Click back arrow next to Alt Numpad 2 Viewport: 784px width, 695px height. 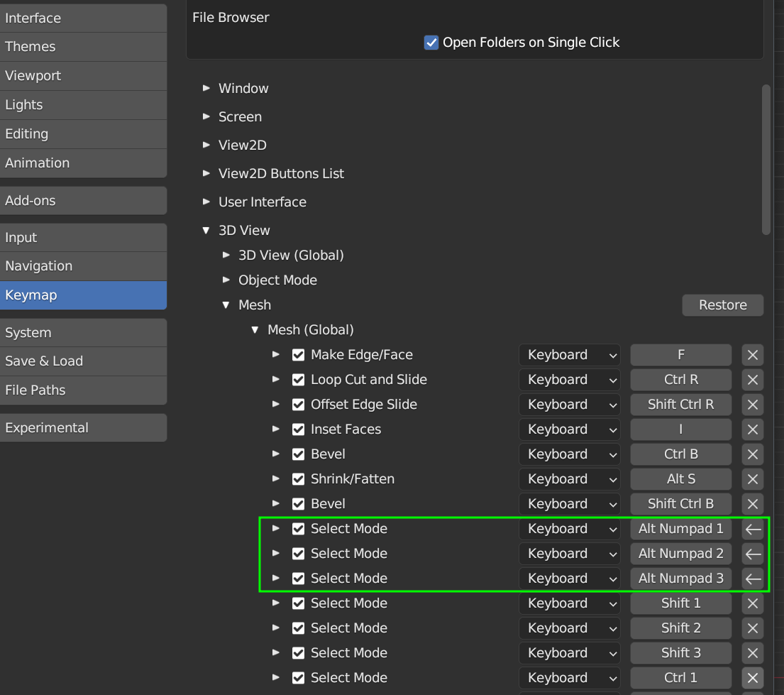[753, 554]
